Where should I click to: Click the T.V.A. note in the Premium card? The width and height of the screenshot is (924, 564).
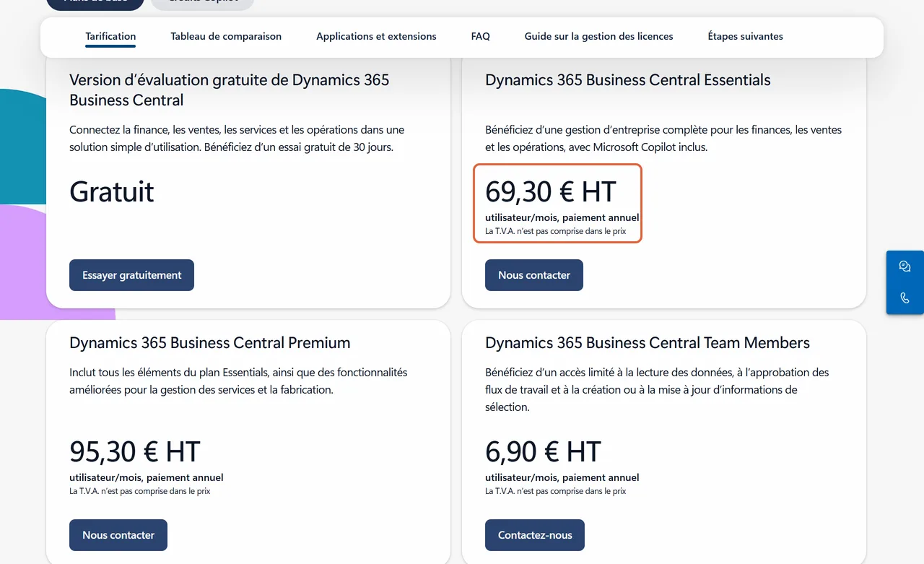[x=140, y=491]
